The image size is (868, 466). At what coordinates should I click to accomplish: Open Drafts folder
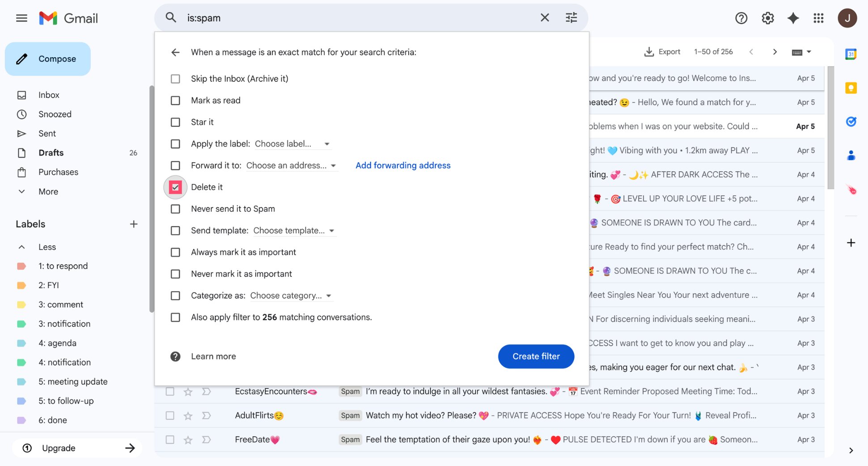pos(51,153)
